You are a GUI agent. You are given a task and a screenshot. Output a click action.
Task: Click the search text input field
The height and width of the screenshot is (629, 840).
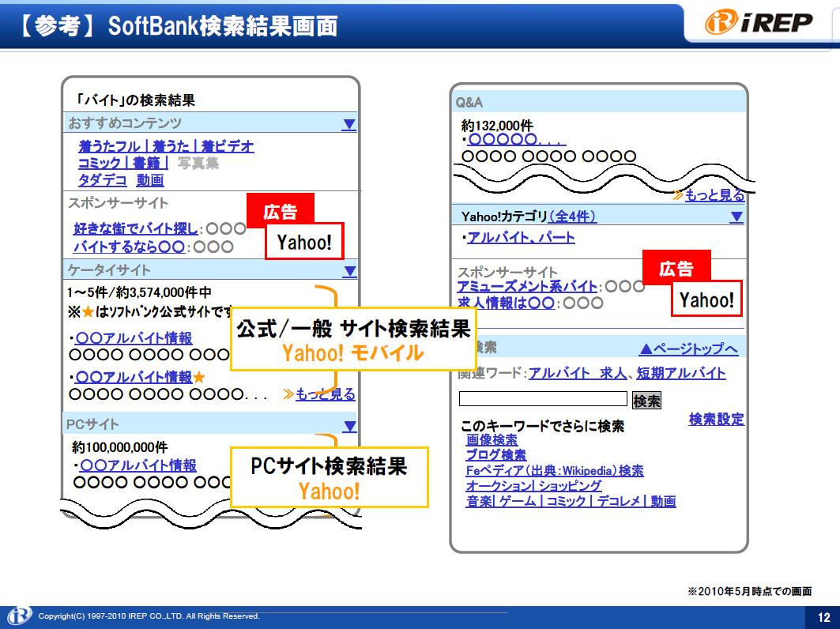tap(543, 399)
